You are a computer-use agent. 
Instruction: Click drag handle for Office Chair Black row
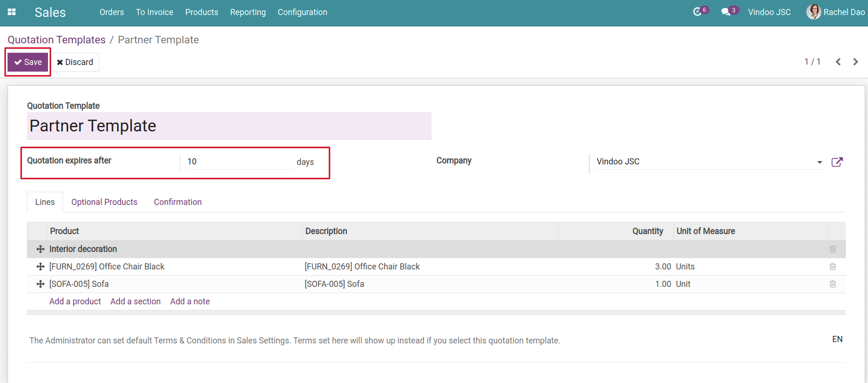40,267
